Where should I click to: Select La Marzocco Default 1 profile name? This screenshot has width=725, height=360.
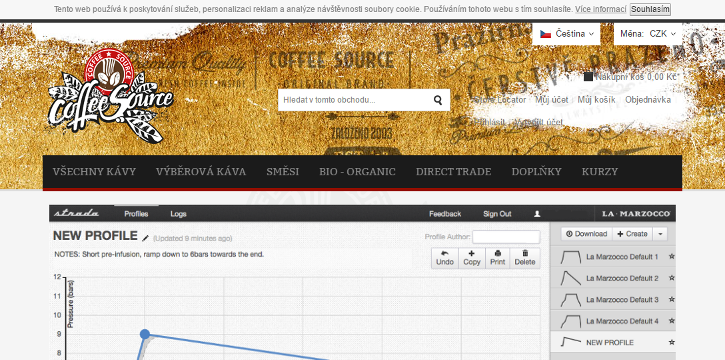[622, 256]
